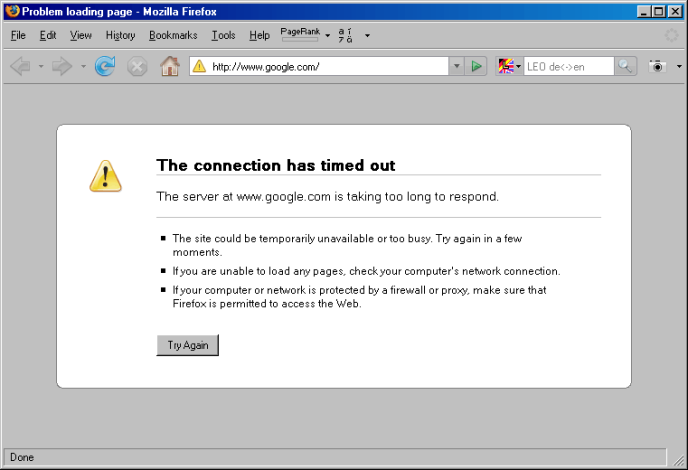The height and width of the screenshot is (470, 688).
Task: Open the Help menu
Action: click(x=259, y=36)
